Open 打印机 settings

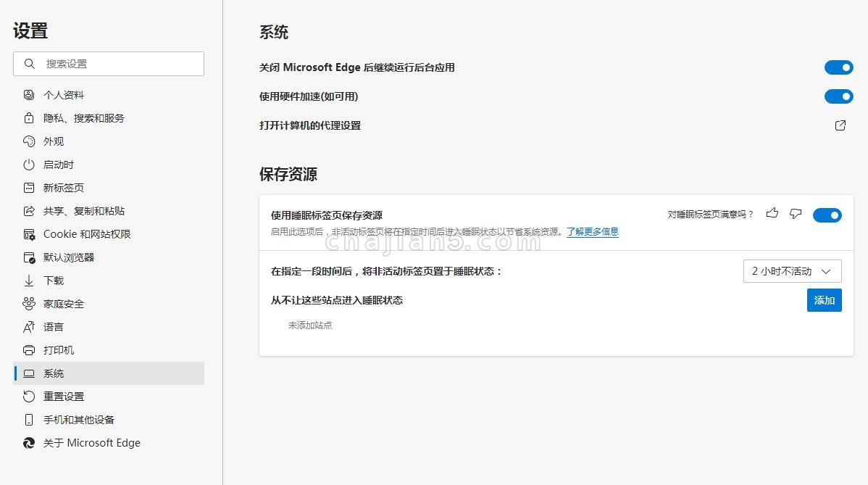tap(109, 350)
